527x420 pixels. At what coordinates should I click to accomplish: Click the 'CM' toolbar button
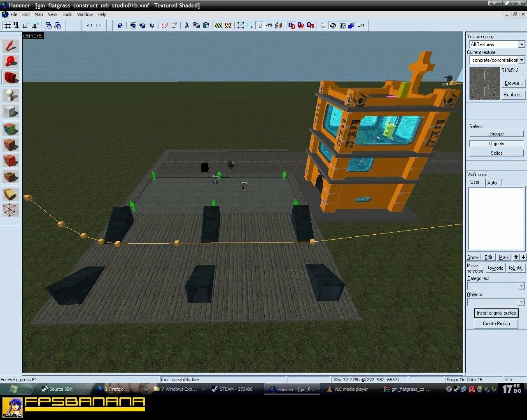tap(361, 26)
